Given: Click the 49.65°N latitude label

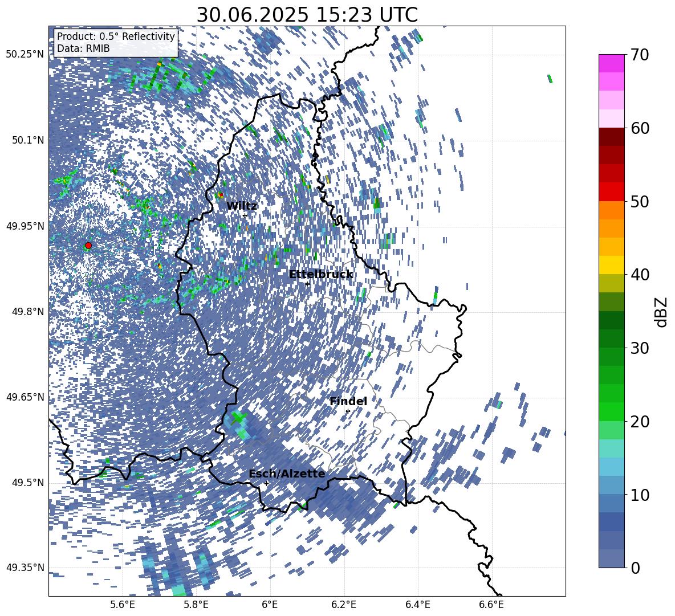Looking at the screenshot, I should coord(25,397).
